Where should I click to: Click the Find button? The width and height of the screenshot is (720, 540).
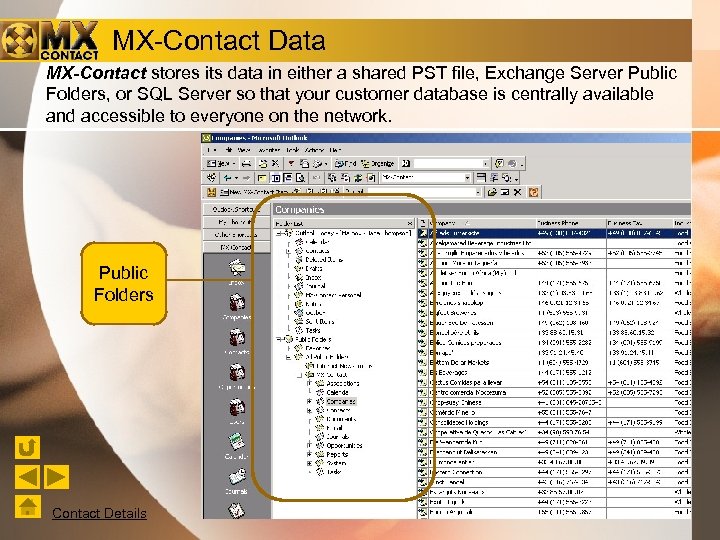point(345,163)
